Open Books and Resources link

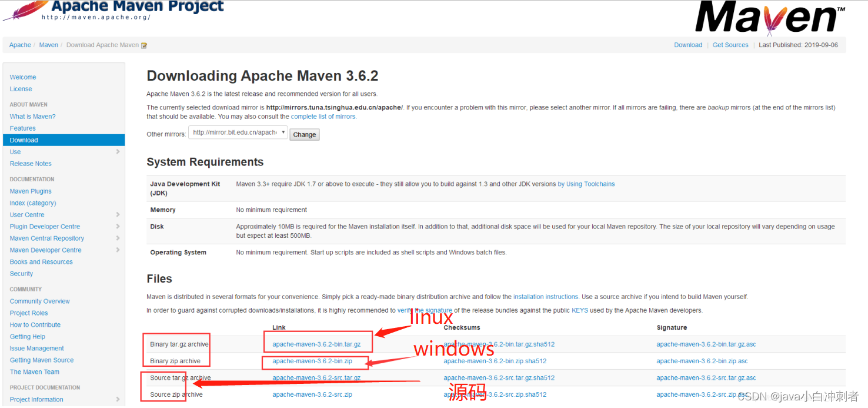pyautogui.click(x=41, y=262)
